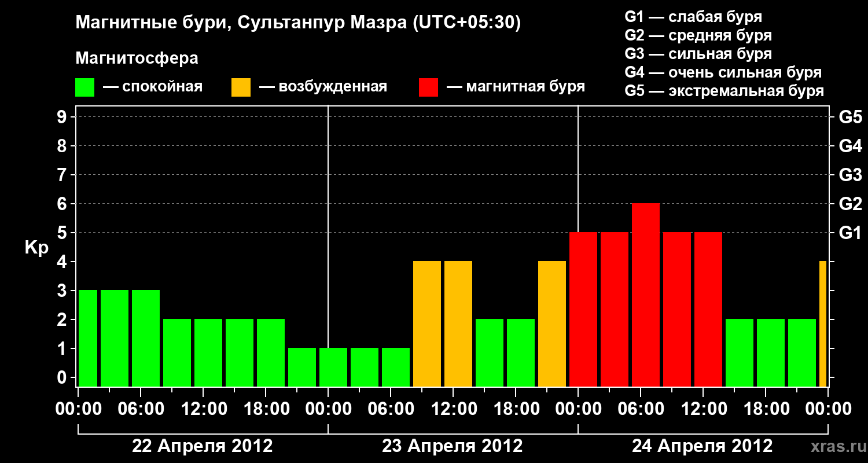Click the green 'спокойная' legend swatch

click(84, 87)
